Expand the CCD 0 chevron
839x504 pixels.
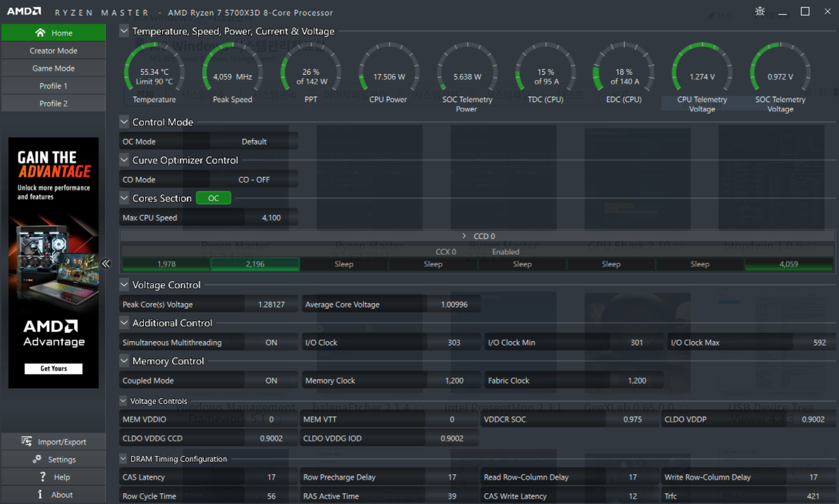[x=464, y=236]
